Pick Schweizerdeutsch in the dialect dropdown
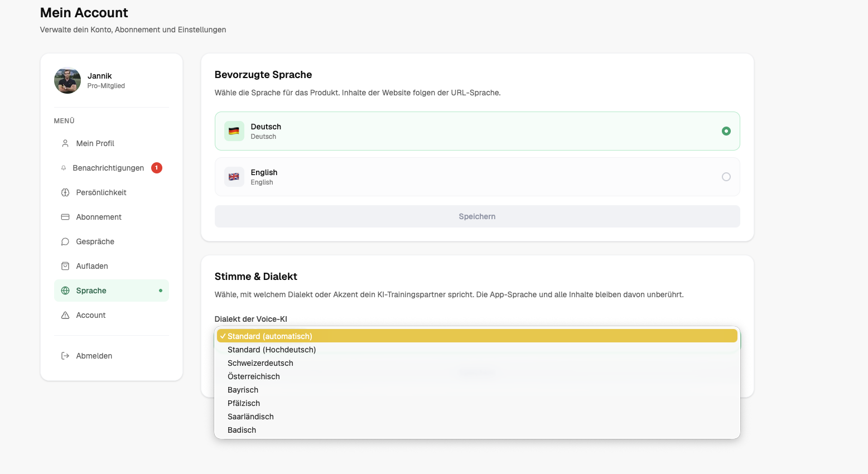This screenshot has width=868, height=474. click(x=260, y=363)
